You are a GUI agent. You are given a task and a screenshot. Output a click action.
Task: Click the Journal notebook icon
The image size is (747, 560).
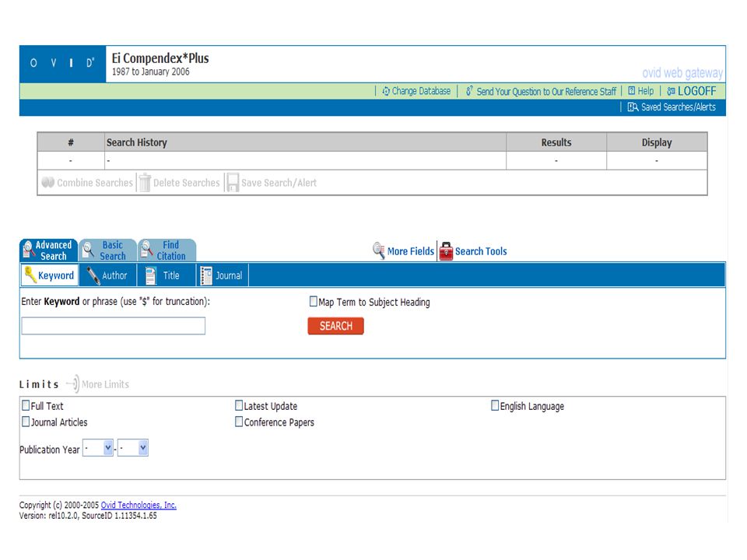pyautogui.click(x=206, y=275)
